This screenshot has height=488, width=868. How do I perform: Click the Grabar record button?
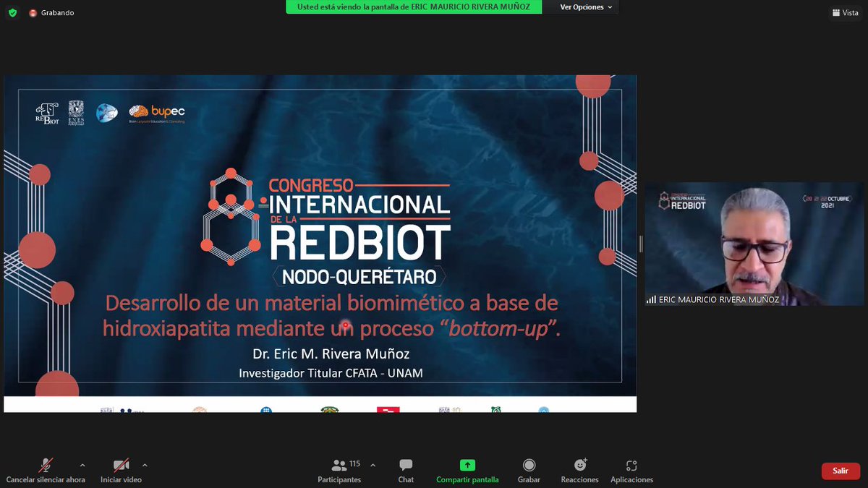pyautogui.click(x=529, y=471)
